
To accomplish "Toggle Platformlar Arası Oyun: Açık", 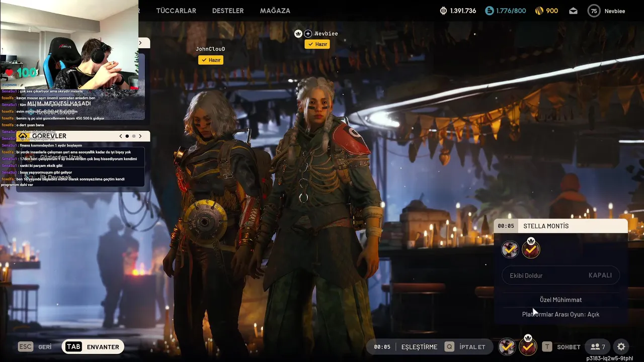I will [x=560, y=314].
